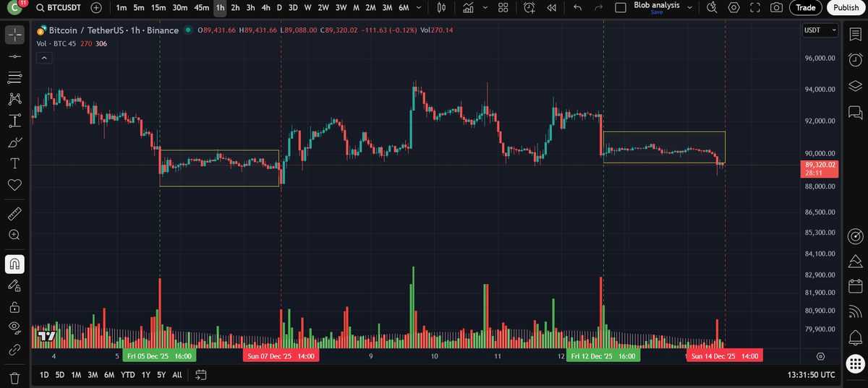The height and width of the screenshot is (388, 868).
Task: Open the USDT currency dropdown
Action: 820,30
